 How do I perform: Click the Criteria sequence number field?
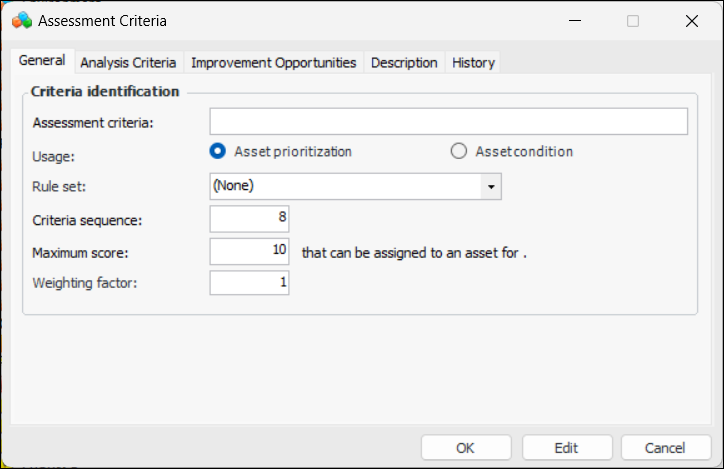pyautogui.click(x=250, y=219)
